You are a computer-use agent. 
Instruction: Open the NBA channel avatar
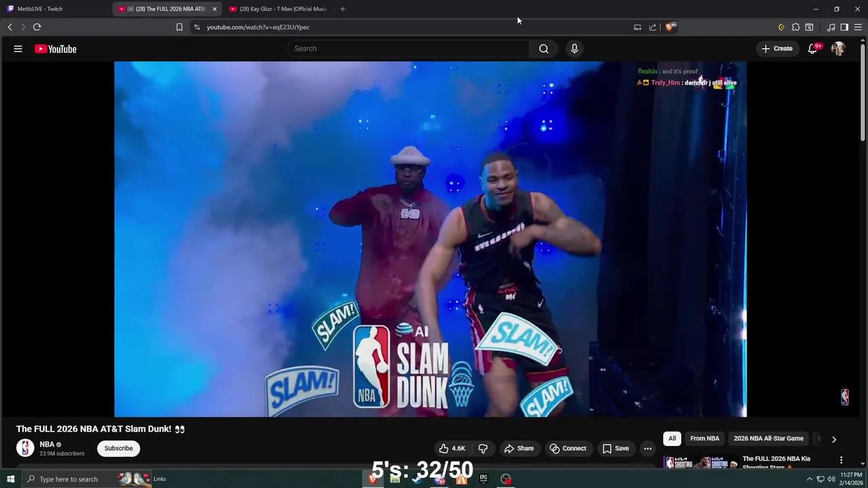(x=25, y=448)
